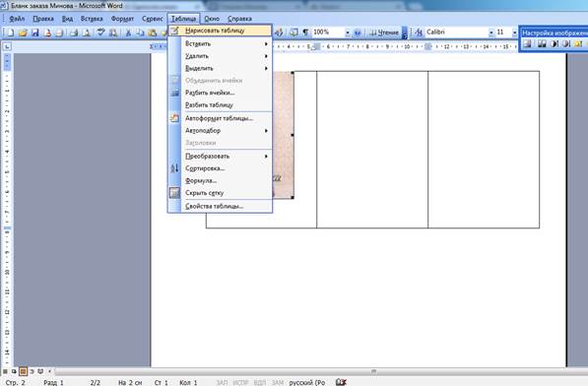588x386 pixels.
Task: Toggle Скрыть сетку gridlines option
Action: pyautogui.click(x=220, y=193)
